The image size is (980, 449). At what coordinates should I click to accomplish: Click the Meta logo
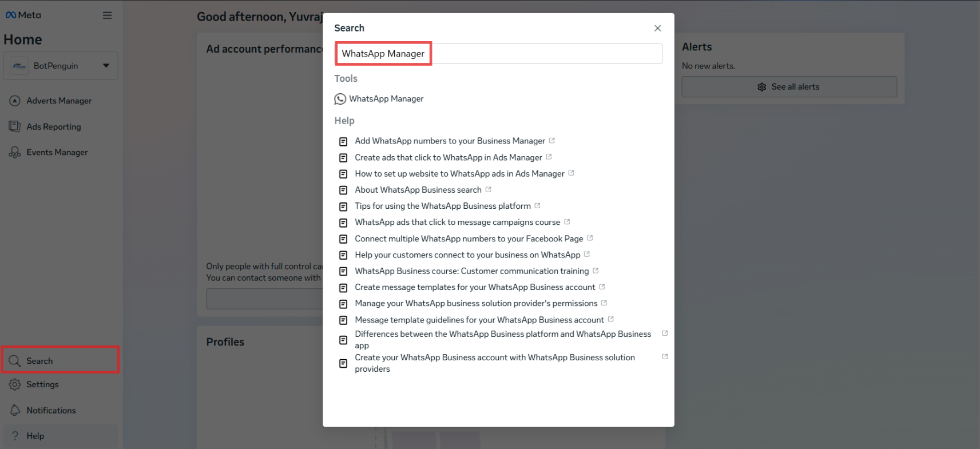click(x=23, y=15)
